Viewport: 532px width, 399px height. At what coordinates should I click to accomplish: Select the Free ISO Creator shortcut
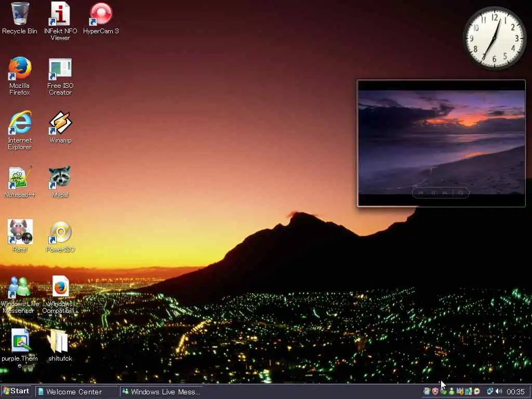60,76
